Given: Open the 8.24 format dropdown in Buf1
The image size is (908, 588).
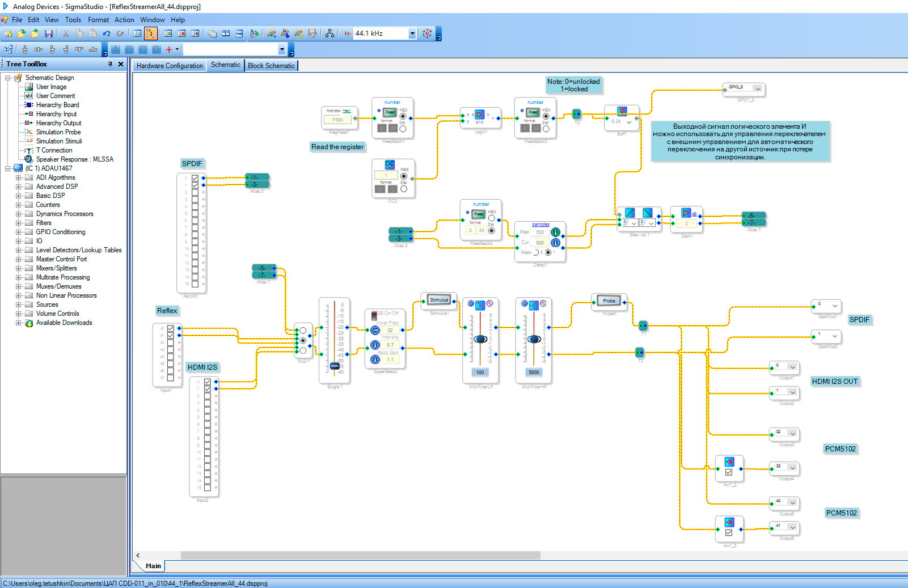Looking at the screenshot, I should point(629,122).
